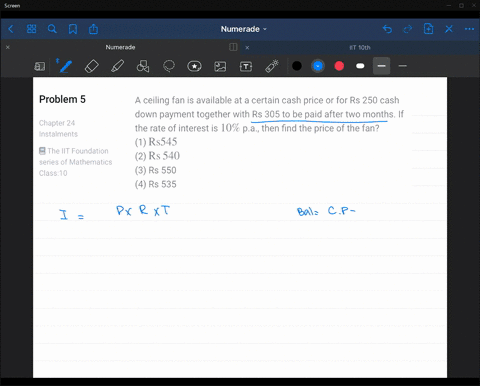Select the thinnest stroke width
This screenshot has width=480, height=386.
(402, 66)
